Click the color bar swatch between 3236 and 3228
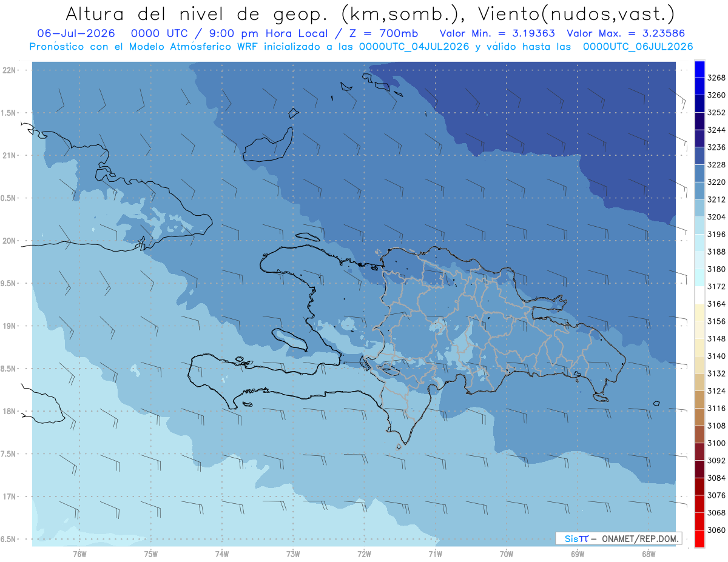 699,156
